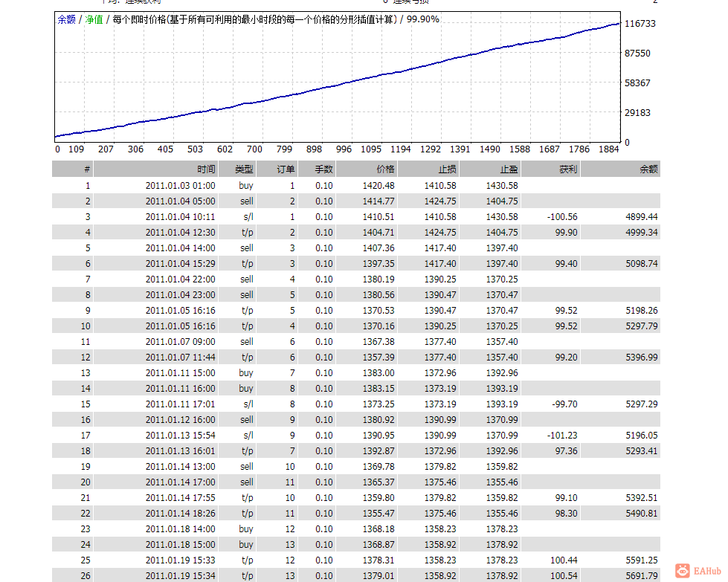Click the 87550 y-axis value

[637, 54]
